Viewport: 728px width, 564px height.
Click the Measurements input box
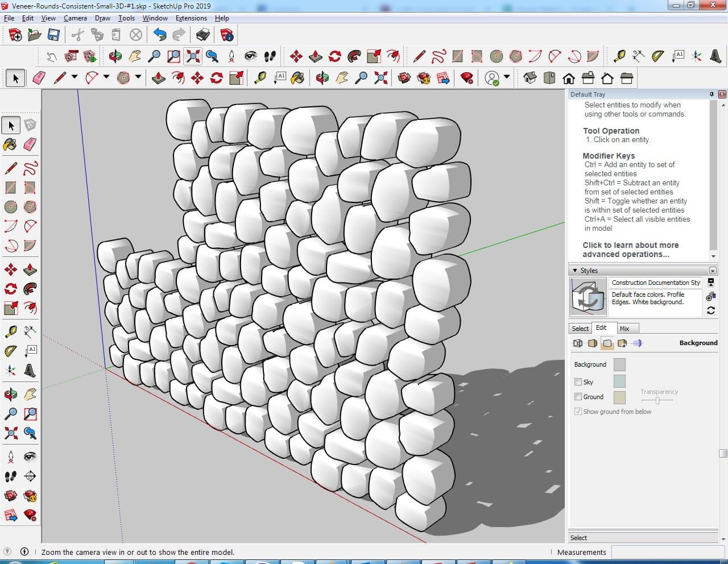pyautogui.click(x=668, y=552)
